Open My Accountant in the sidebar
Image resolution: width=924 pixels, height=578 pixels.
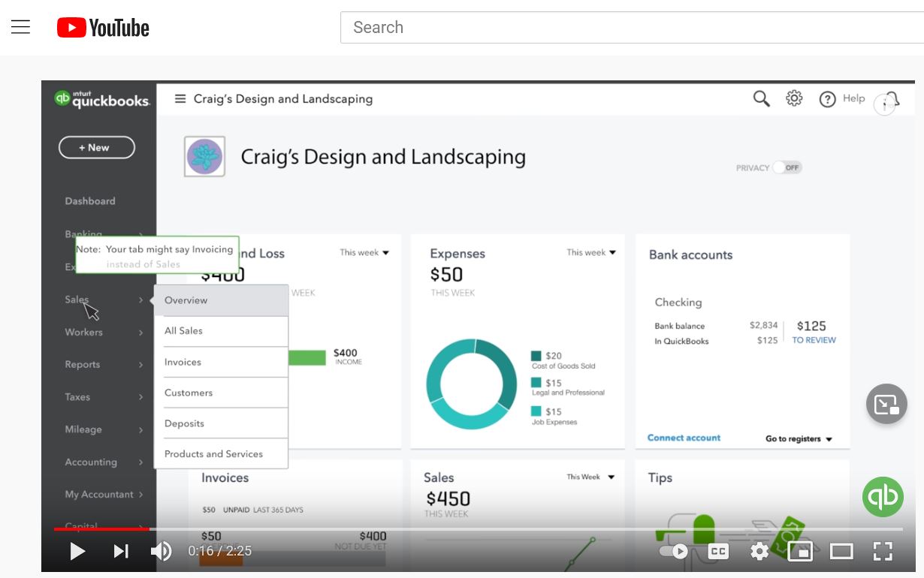point(99,494)
